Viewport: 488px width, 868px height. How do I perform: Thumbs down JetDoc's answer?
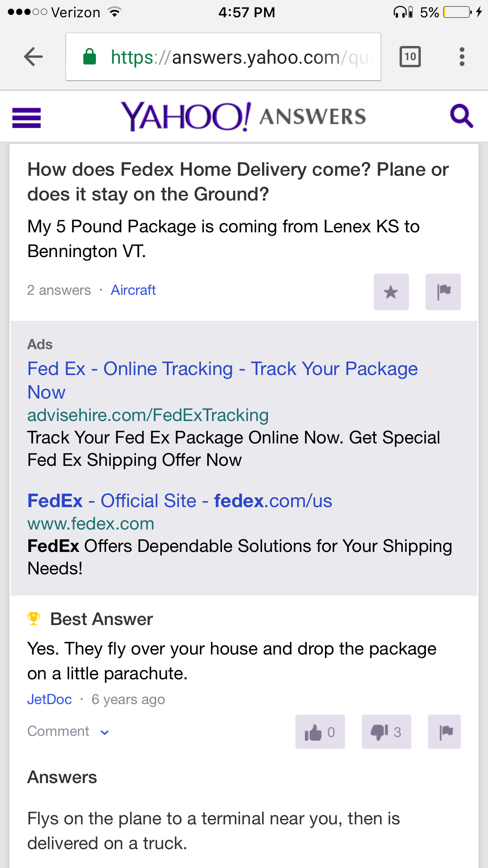pyautogui.click(x=386, y=732)
